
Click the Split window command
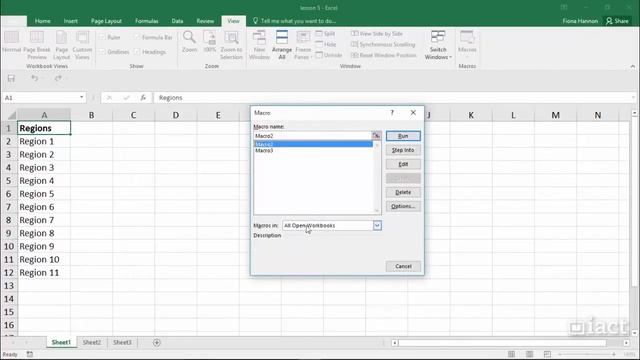325,33
